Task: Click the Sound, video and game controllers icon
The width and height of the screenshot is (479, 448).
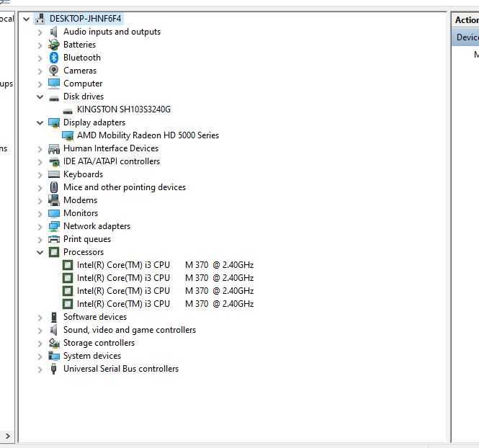Action: (54, 330)
